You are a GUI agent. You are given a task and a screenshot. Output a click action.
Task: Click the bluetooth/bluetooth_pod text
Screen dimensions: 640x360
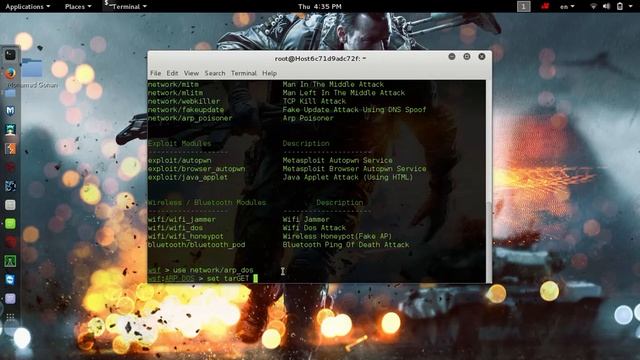coord(196,245)
